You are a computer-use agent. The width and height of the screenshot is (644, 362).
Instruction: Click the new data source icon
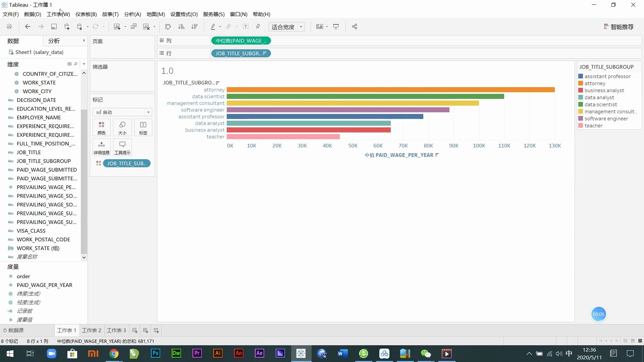coord(67,27)
